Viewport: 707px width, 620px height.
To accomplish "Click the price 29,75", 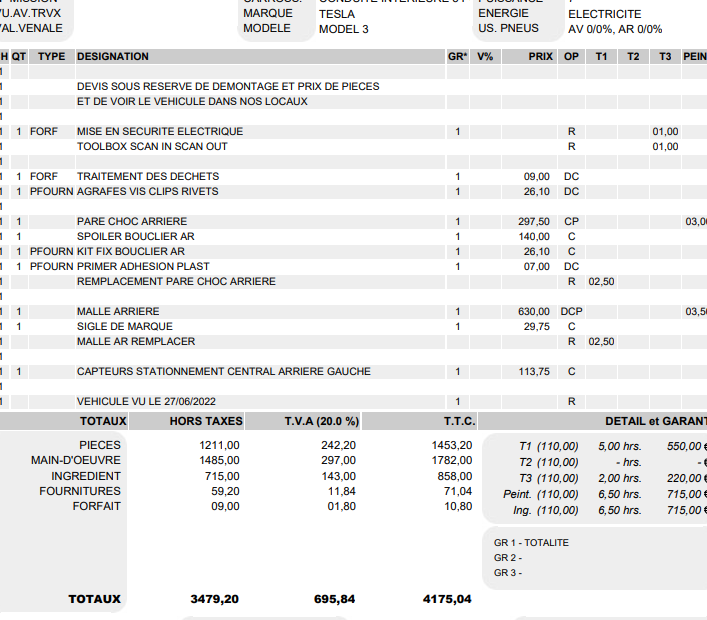I will pos(537,326).
